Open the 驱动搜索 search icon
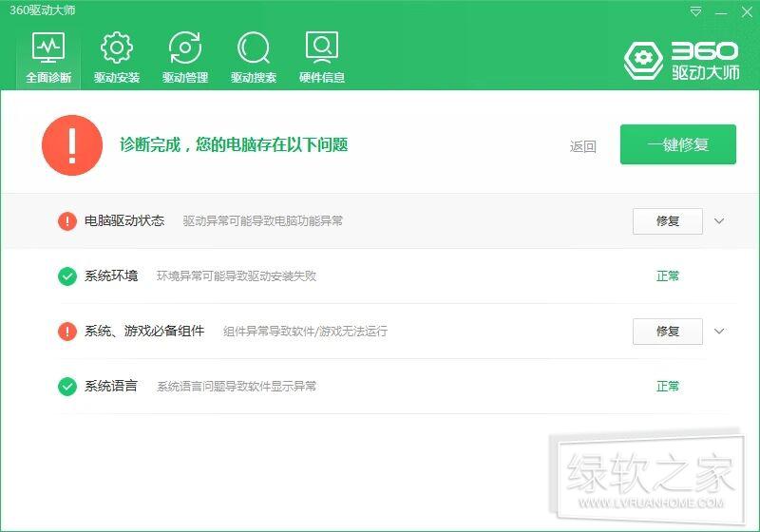The width and height of the screenshot is (760, 532). [x=253, y=47]
